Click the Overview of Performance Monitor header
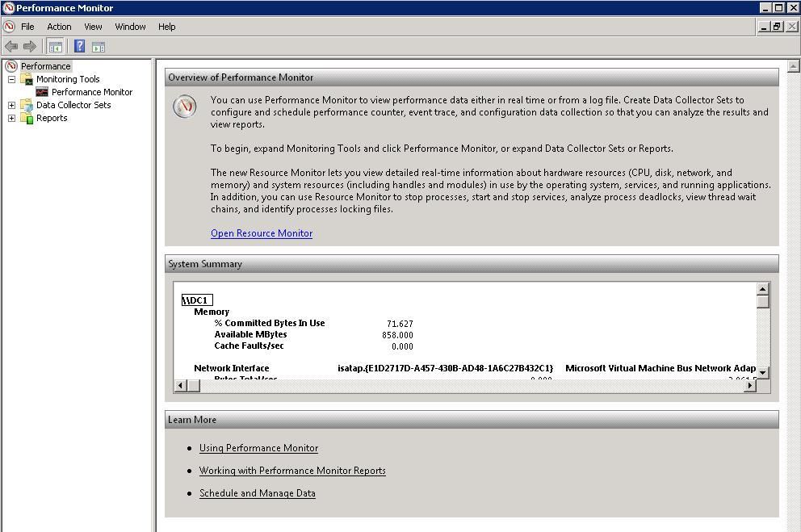This screenshot has width=801, height=532. 472,77
